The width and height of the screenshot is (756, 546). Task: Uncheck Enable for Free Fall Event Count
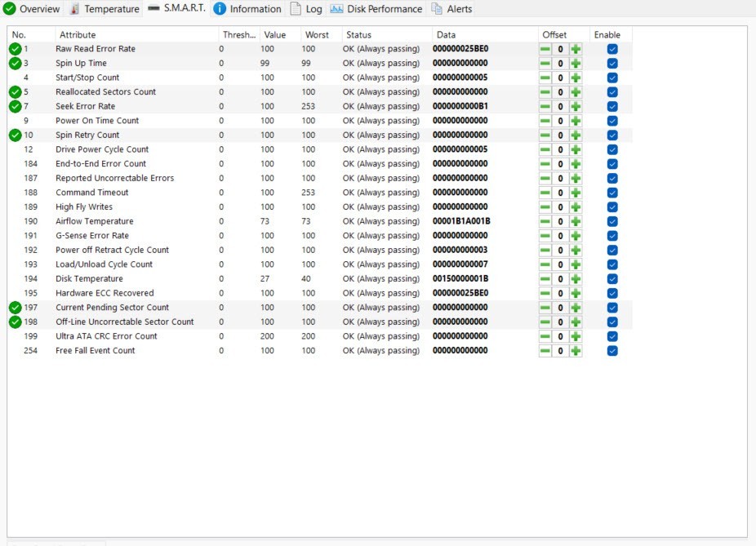(612, 351)
